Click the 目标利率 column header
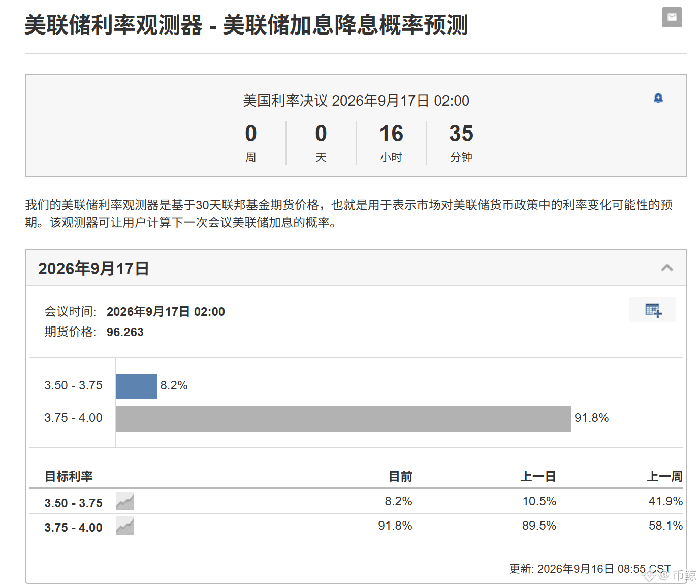Viewport: 700px width, 588px height. [69, 476]
